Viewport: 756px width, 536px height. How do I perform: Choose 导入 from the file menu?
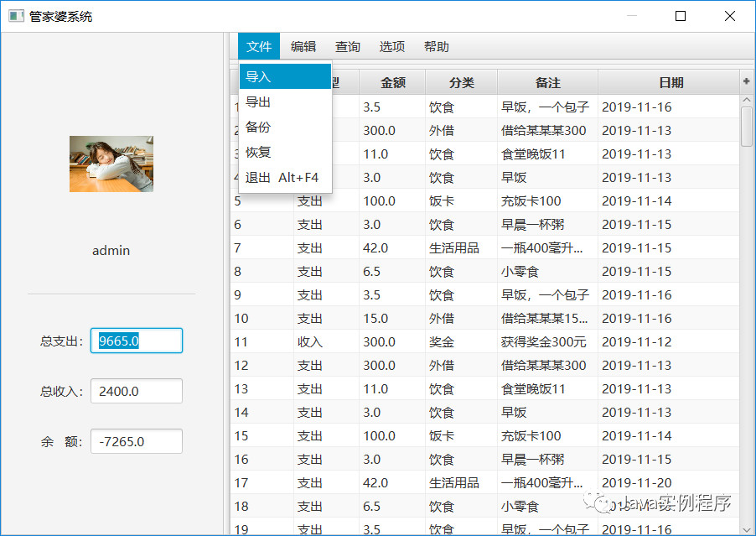pos(285,76)
